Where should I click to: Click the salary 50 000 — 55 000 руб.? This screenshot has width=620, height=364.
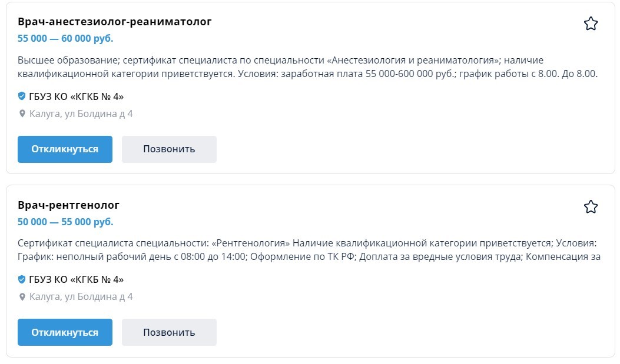click(x=65, y=222)
